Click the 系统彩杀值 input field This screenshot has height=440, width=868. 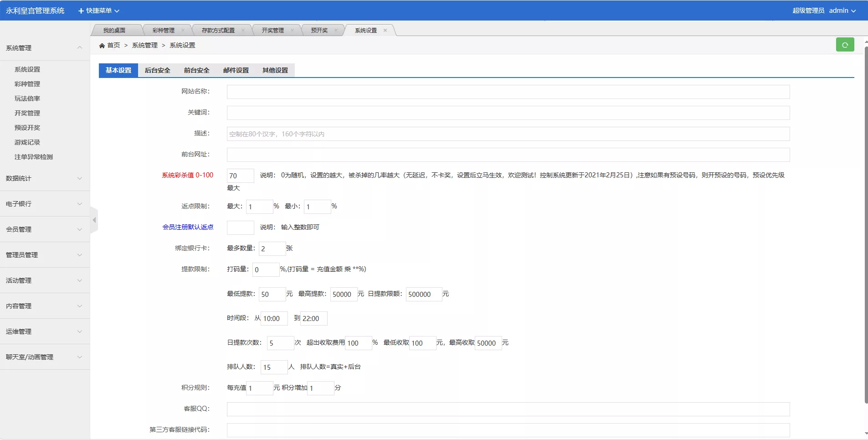(240, 176)
